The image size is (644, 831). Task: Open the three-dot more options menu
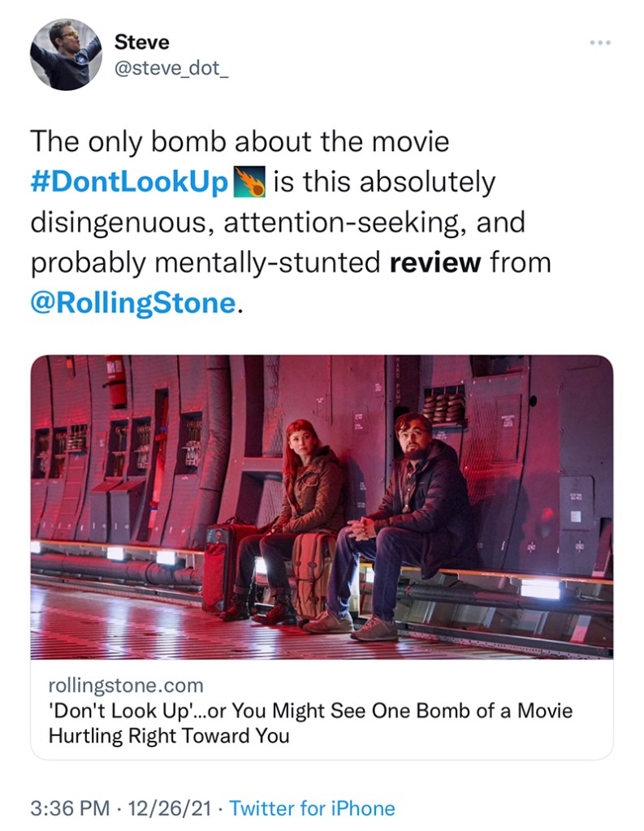(x=601, y=41)
